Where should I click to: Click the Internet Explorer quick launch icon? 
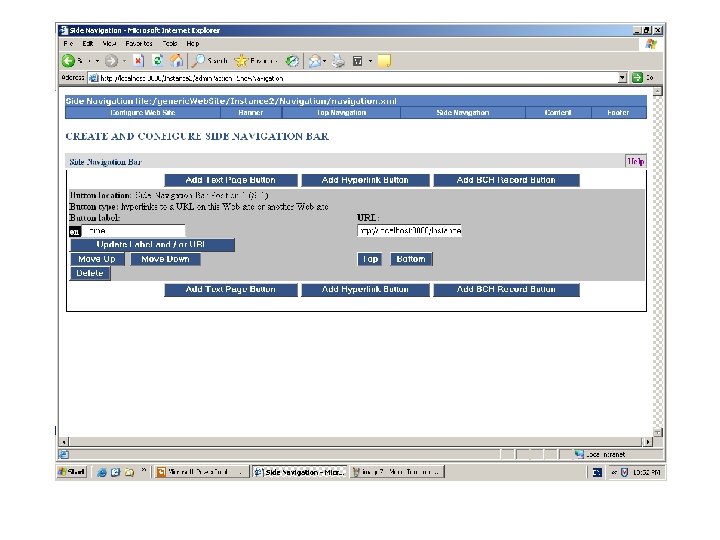point(102,472)
